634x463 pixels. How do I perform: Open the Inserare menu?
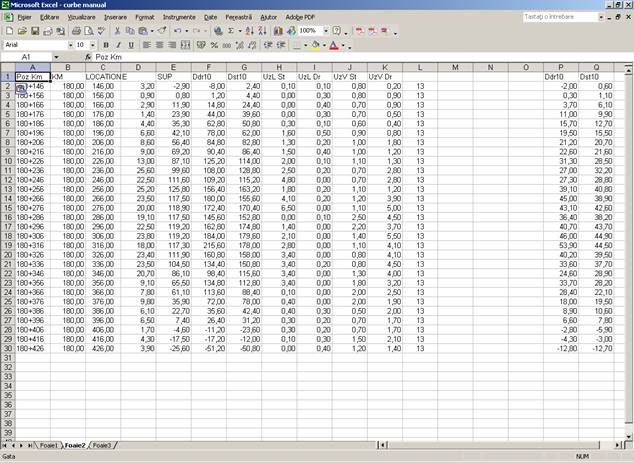(x=115, y=17)
